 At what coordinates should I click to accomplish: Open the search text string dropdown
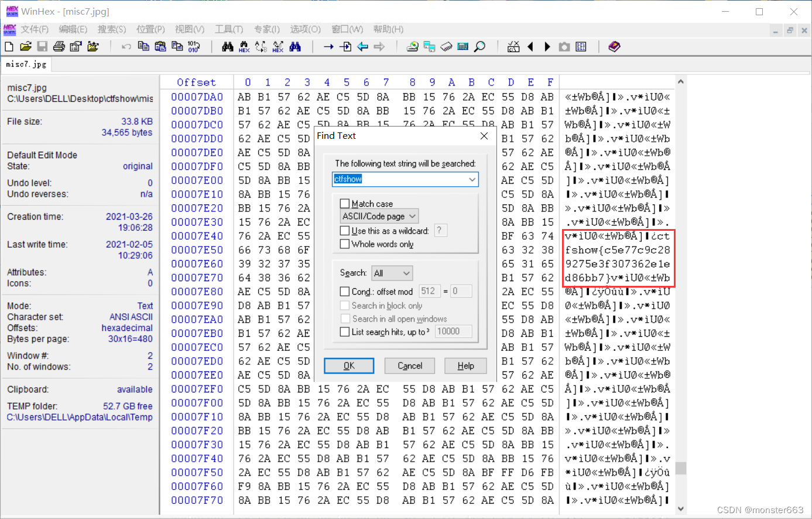(x=472, y=179)
